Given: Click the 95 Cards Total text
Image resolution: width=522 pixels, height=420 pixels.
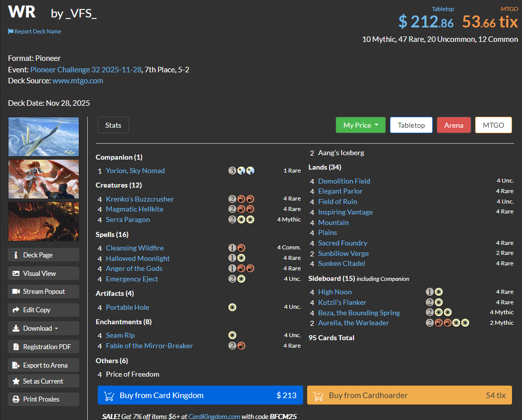Looking at the screenshot, I should (331, 338).
